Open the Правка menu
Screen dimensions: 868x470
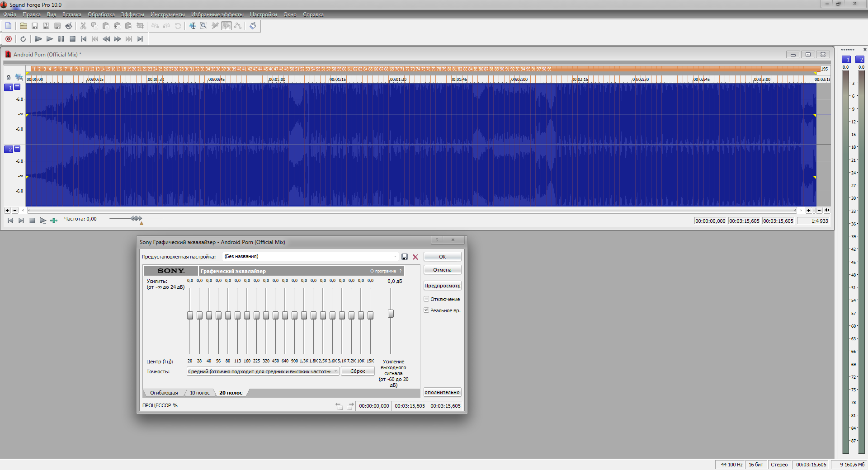click(x=32, y=14)
